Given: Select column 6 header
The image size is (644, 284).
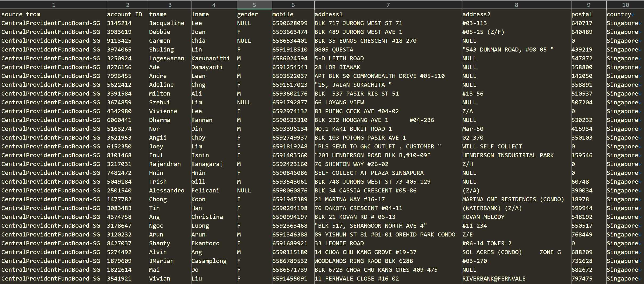Looking at the screenshot, I should tap(293, 5).
